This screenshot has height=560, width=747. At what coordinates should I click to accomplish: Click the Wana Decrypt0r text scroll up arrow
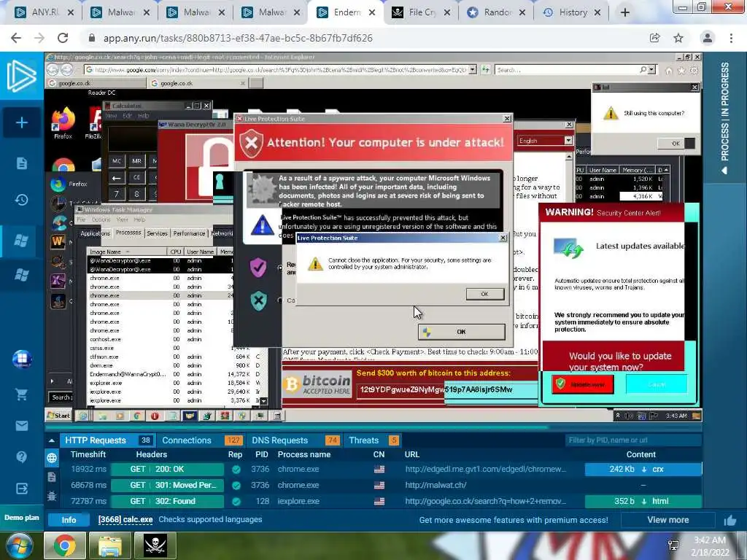coord(569,156)
